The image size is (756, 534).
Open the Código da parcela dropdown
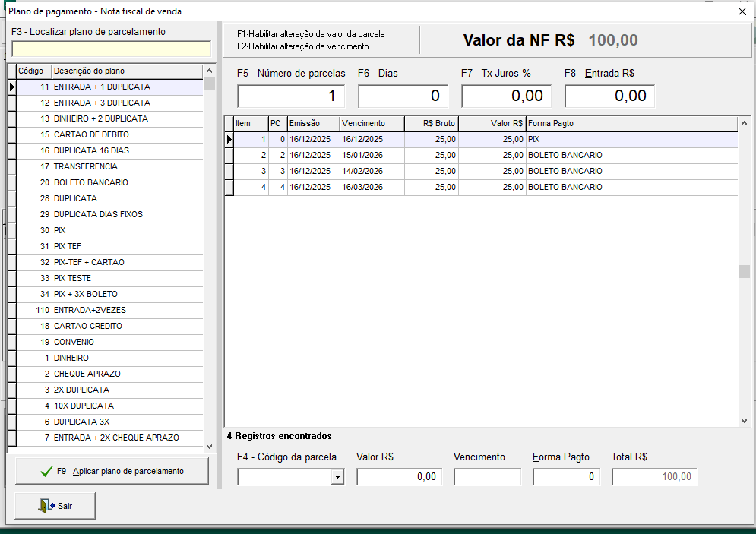click(337, 477)
